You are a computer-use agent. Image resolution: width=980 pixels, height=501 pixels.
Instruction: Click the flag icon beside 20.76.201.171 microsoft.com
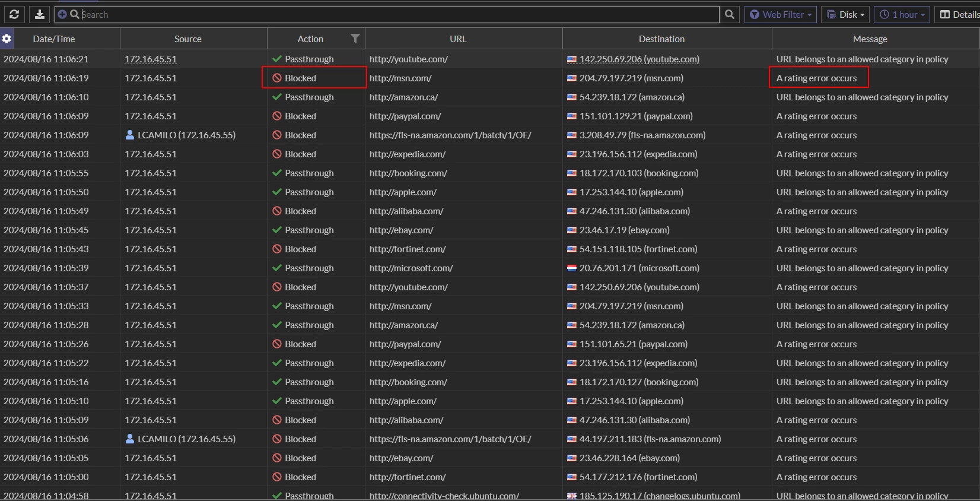click(x=572, y=268)
